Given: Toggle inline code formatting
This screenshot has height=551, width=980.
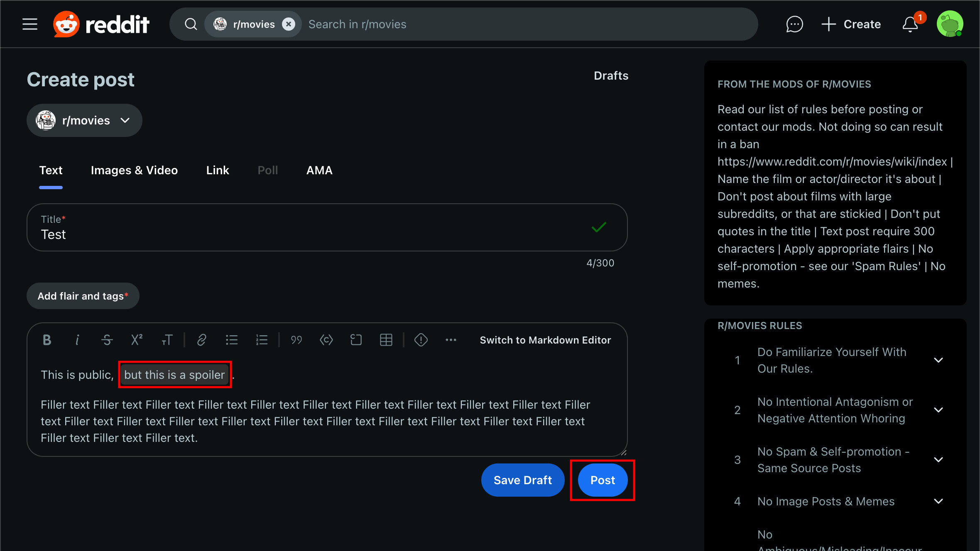Looking at the screenshot, I should [326, 340].
